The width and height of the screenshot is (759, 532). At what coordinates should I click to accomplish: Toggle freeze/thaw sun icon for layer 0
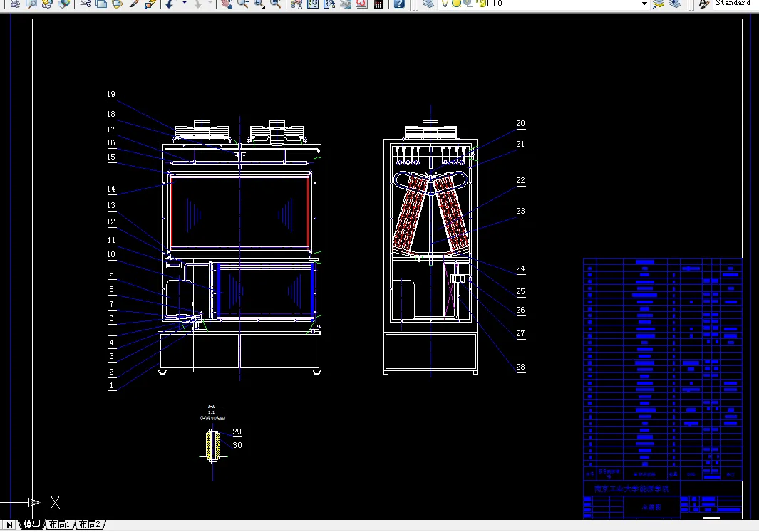coord(456,3)
